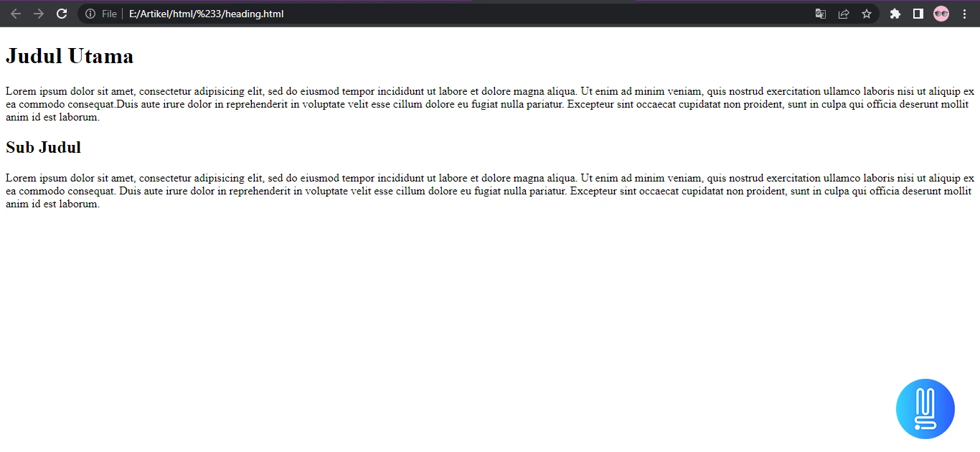
Task: Click the 'Sub Judul' subheading
Action: click(x=43, y=147)
